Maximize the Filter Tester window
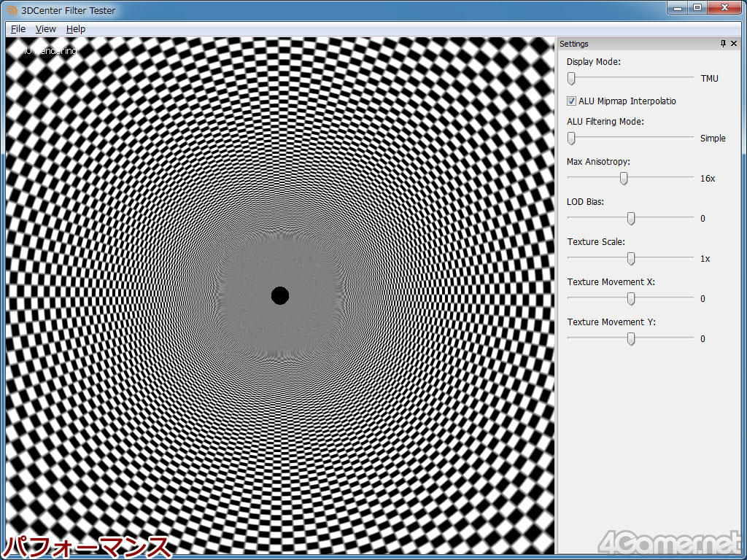The image size is (747, 560). click(697, 7)
